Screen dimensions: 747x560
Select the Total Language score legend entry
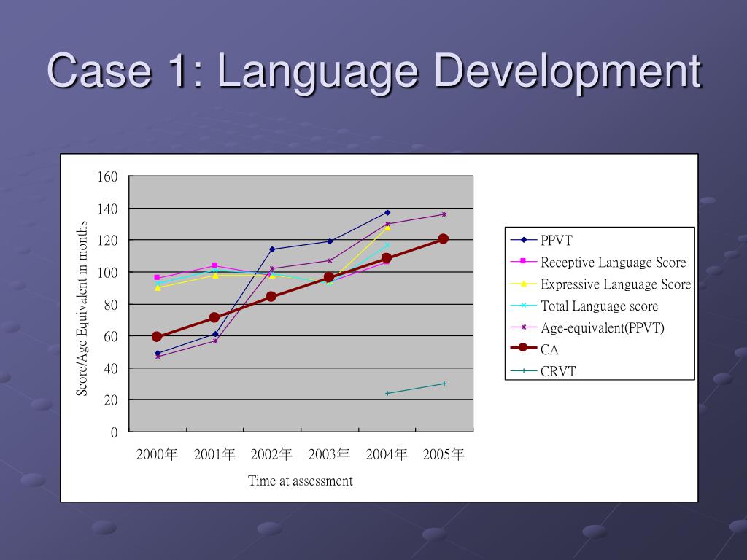pyautogui.click(x=584, y=306)
